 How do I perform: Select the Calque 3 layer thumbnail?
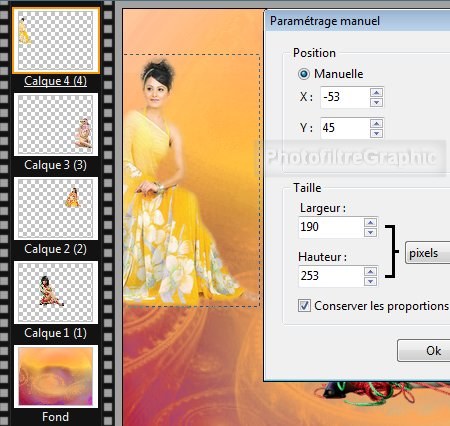click(x=56, y=124)
